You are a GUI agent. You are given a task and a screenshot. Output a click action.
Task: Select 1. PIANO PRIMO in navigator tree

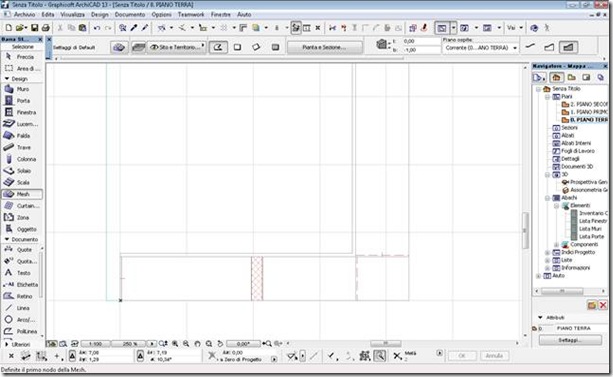point(585,112)
